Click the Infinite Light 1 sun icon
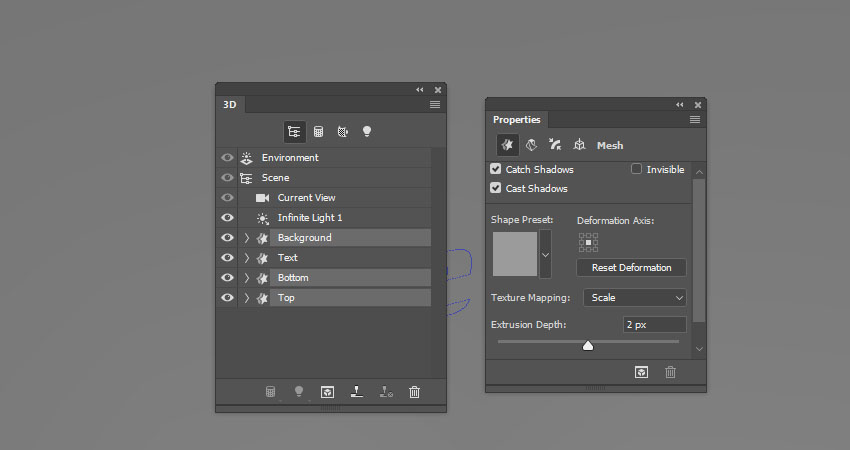This screenshot has width=850, height=450. 262,218
